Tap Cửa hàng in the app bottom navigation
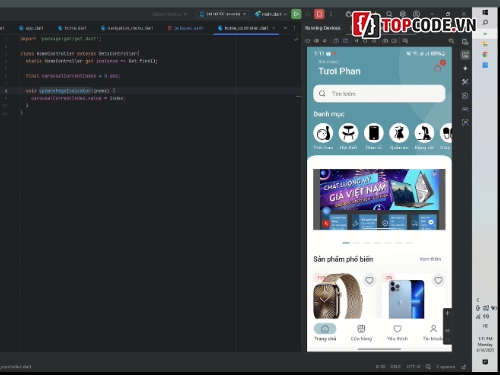The image size is (500, 375). coord(361,332)
